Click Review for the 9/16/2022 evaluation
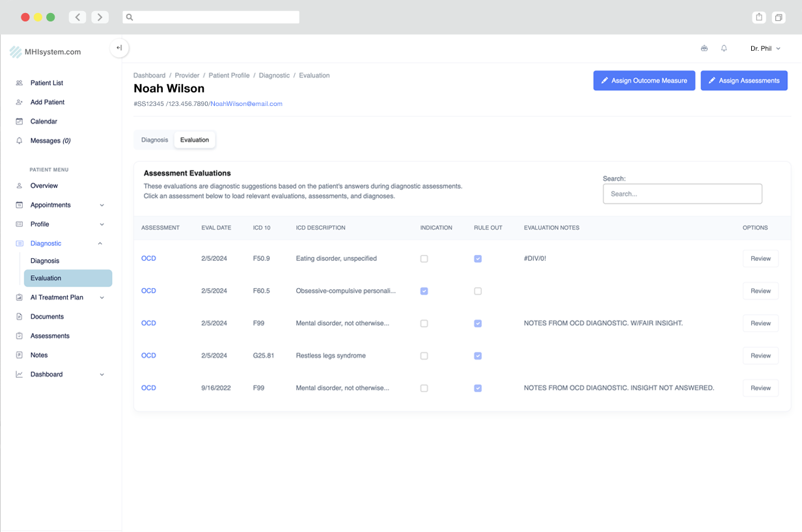 pyautogui.click(x=760, y=388)
